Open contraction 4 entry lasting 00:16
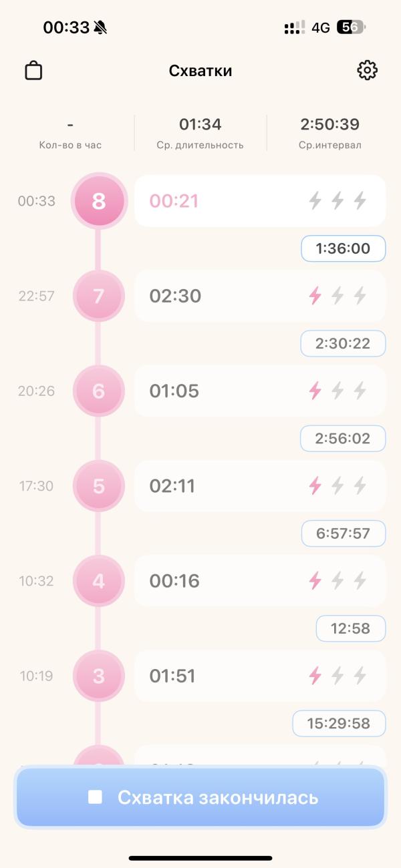This screenshot has height=868, width=401. click(260, 581)
